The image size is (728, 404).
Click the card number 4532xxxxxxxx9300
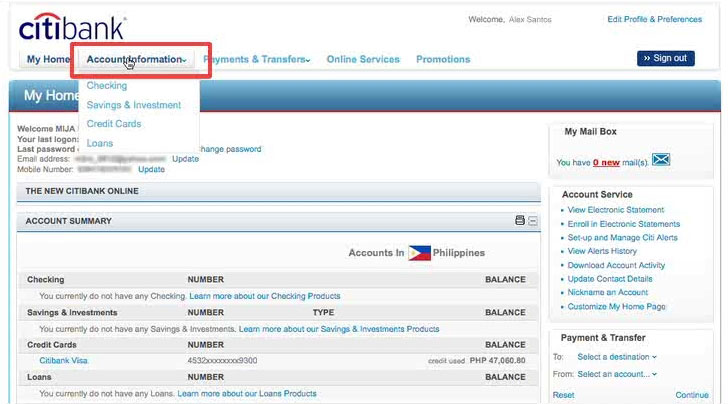click(222, 361)
